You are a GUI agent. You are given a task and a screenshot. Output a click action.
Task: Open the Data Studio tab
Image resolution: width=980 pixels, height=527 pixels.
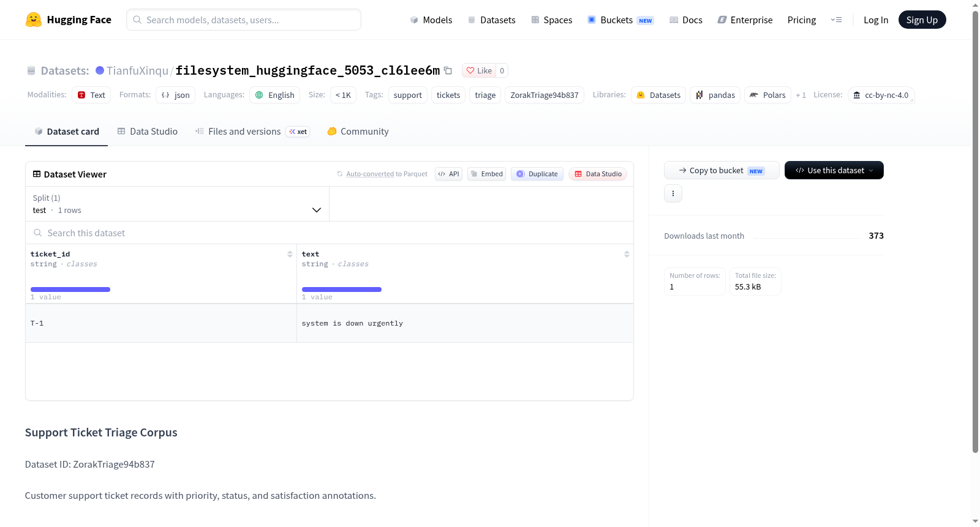tap(148, 132)
